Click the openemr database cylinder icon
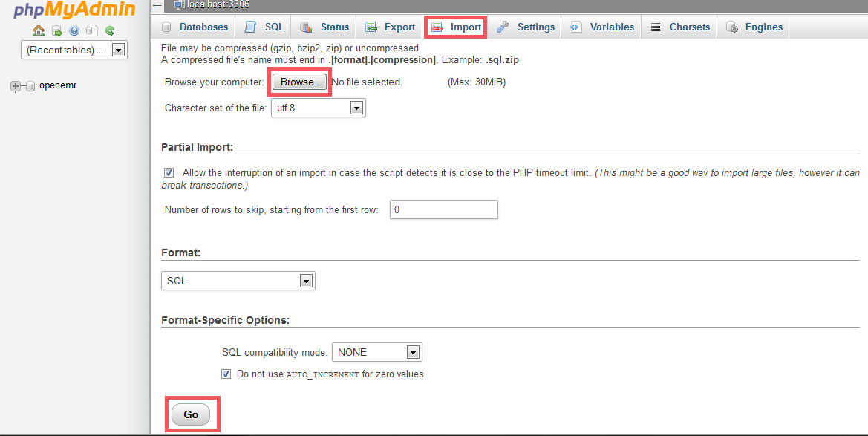The width and height of the screenshot is (868, 436). [30, 86]
